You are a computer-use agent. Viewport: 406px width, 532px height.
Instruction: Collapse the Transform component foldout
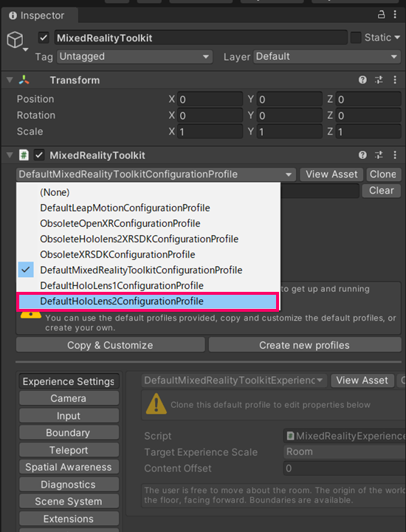(10, 80)
